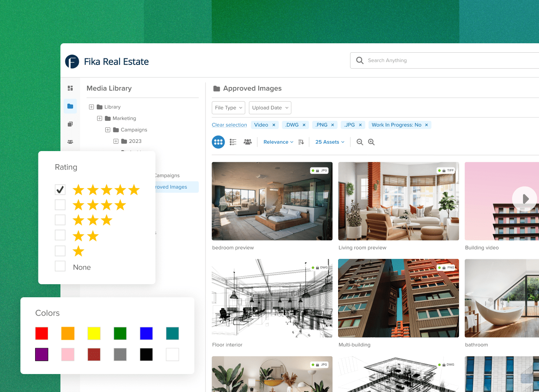This screenshot has width=539, height=392.
Task: Select the blue color swatch
Action: point(146,333)
